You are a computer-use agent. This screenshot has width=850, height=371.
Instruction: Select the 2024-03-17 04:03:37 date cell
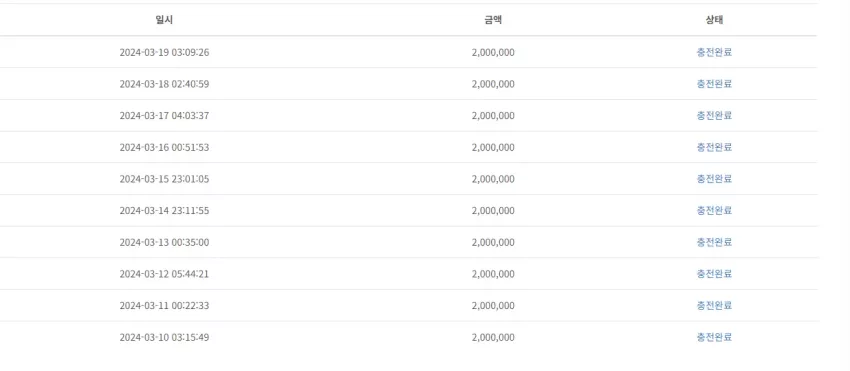pyautogui.click(x=164, y=116)
